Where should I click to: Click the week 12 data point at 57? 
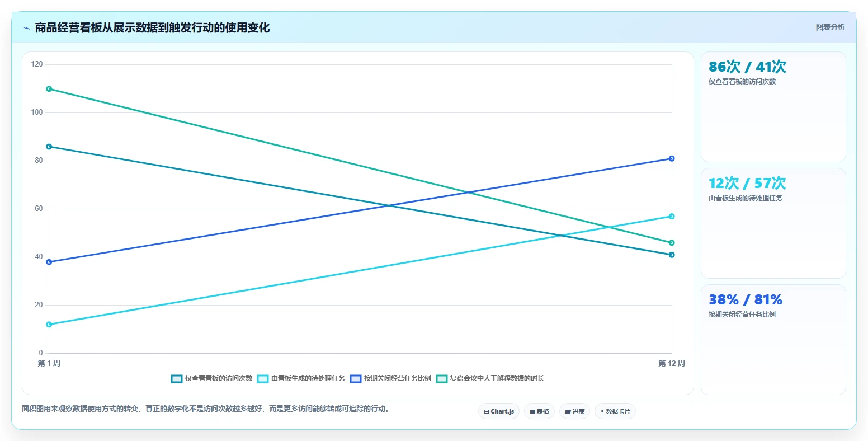pos(672,216)
